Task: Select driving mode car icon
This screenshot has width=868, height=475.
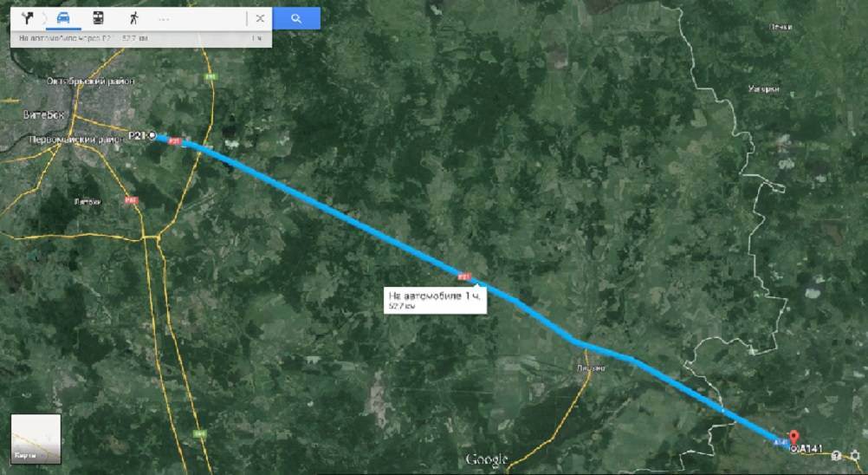Action: click(x=63, y=18)
